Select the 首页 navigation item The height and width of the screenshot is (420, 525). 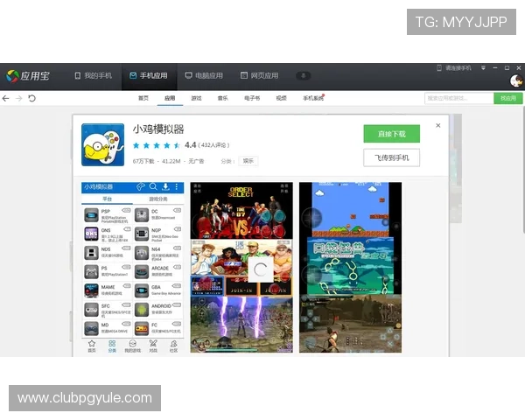pyautogui.click(x=143, y=98)
